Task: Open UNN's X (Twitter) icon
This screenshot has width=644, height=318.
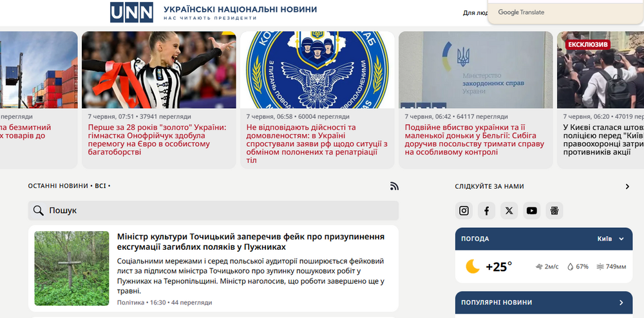Action: [509, 210]
